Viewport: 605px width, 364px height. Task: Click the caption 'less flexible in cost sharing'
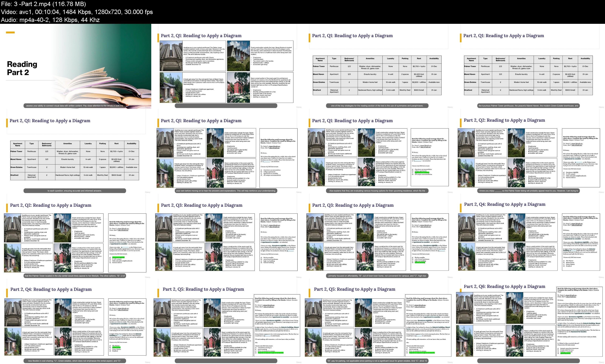(x=74, y=361)
